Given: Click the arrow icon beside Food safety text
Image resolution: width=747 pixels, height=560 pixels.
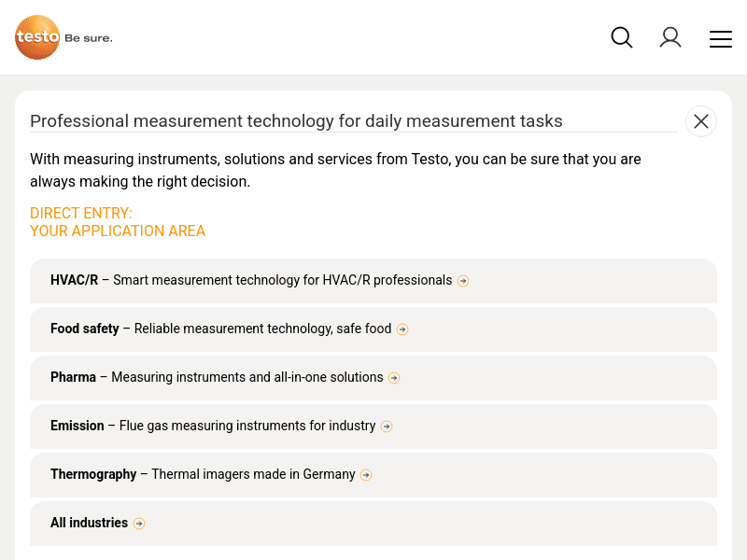Looking at the screenshot, I should coord(402,329).
